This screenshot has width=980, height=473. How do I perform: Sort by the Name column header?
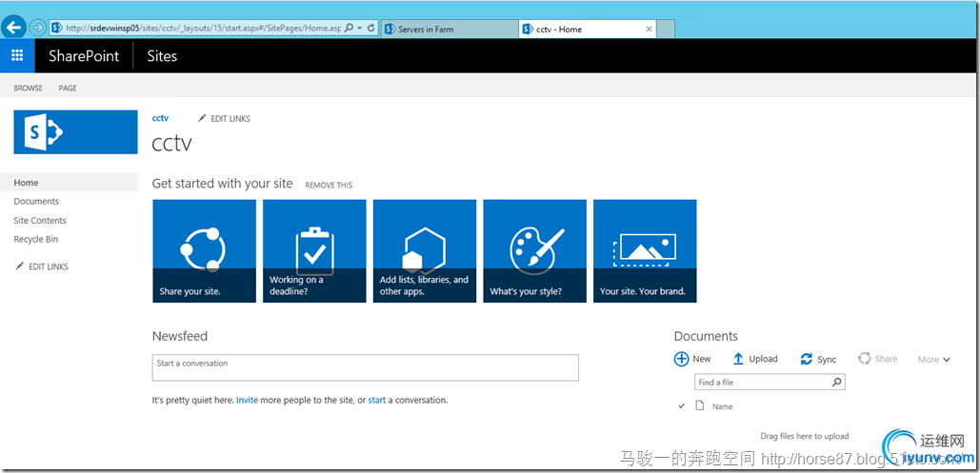[x=723, y=406]
